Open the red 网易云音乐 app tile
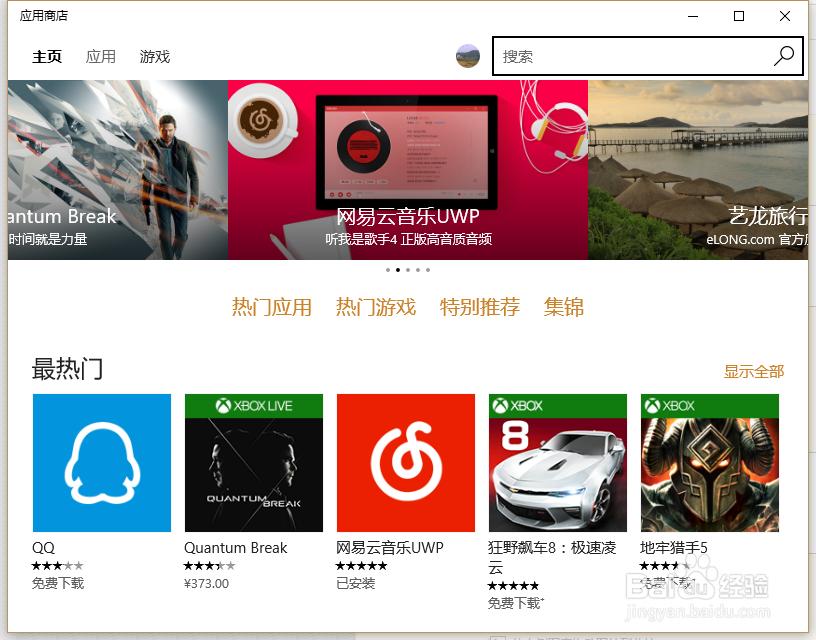 [x=406, y=463]
